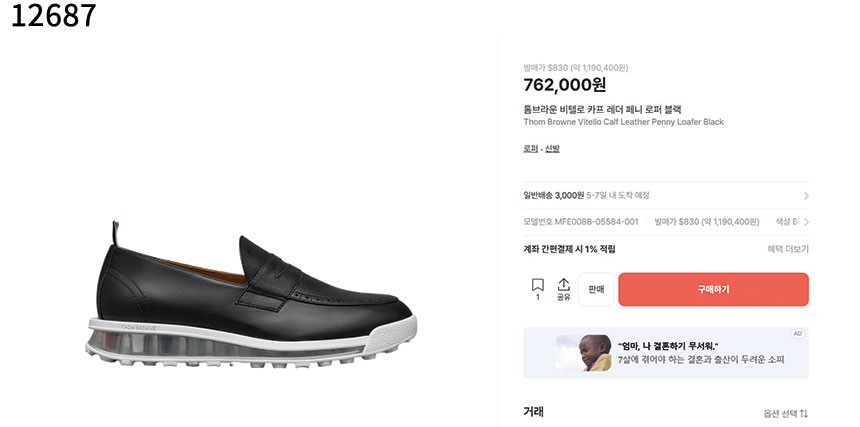This screenshot has height=427, width=860.
Task: Open the 신발 category link
Action: pyautogui.click(x=552, y=149)
